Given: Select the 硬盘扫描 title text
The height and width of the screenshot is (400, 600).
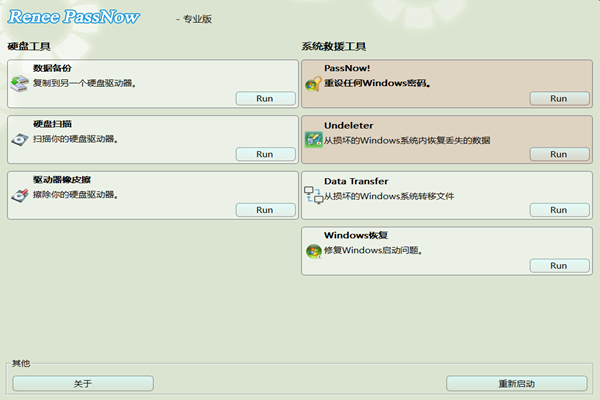Looking at the screenshot, I should pyautogui.click(x=52, y=124).
